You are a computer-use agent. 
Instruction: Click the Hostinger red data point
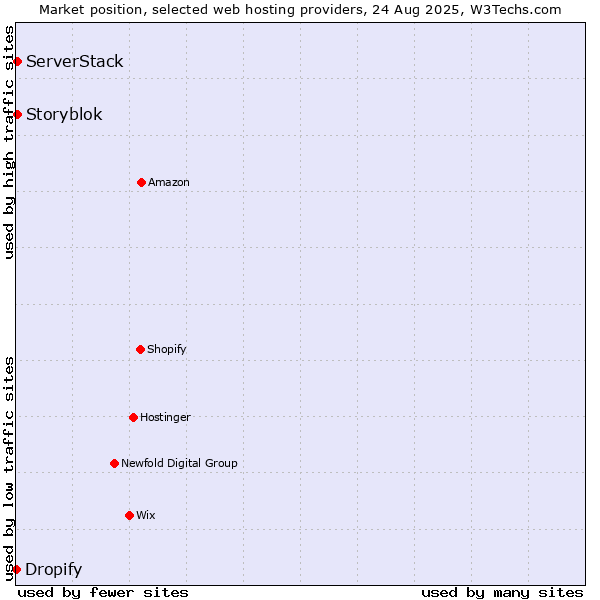pyautogui.click(x=133, y=417)
